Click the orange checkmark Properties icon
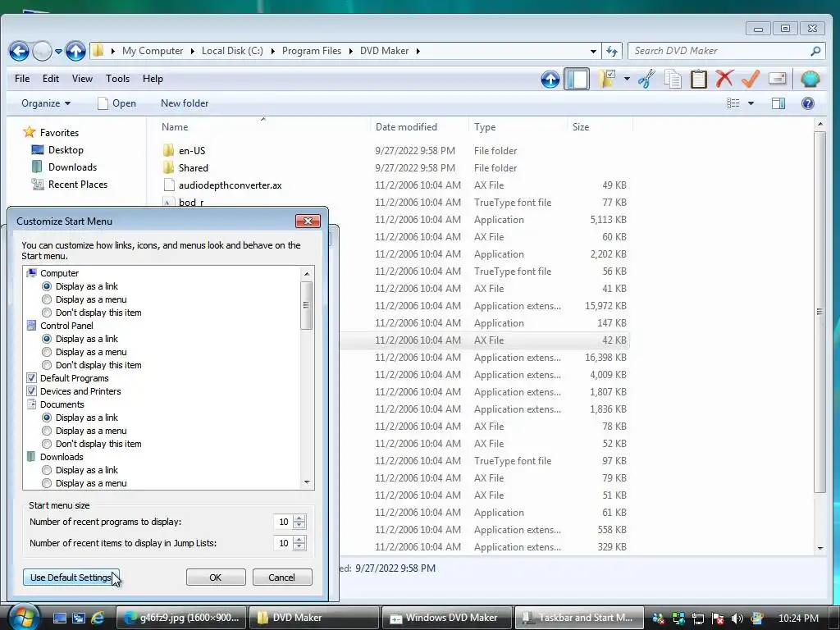The height and width of the screenshot is (630, 840). click(751, 79)
